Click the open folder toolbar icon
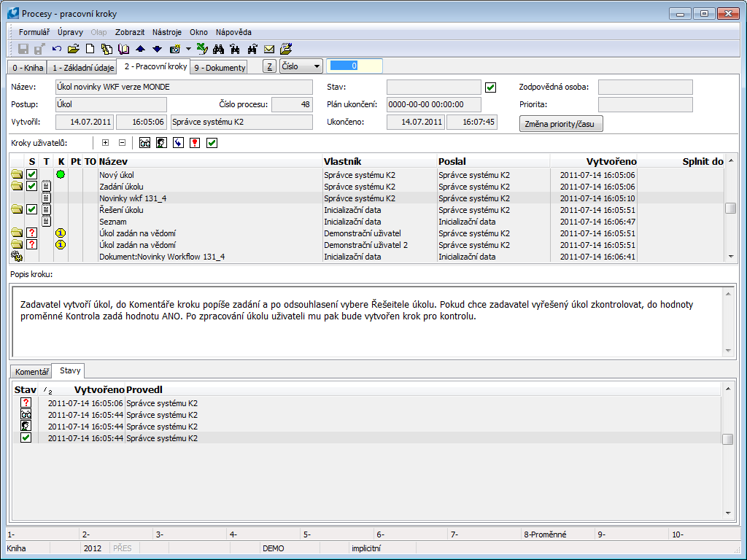 (74, 49)
